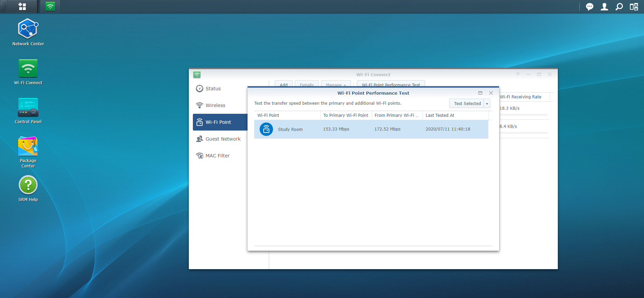Open Control Panel desktop icon

(28, 111)
